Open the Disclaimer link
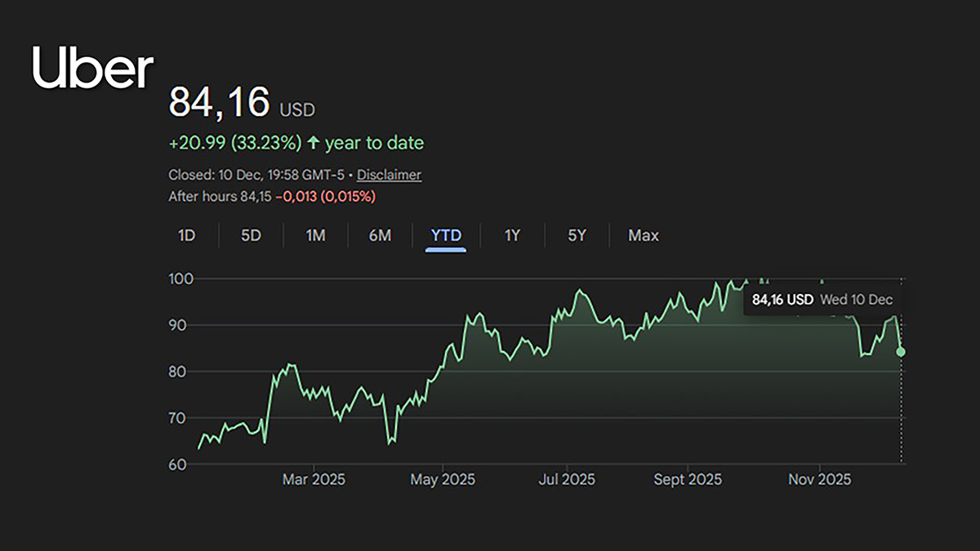 pos(389,175)
